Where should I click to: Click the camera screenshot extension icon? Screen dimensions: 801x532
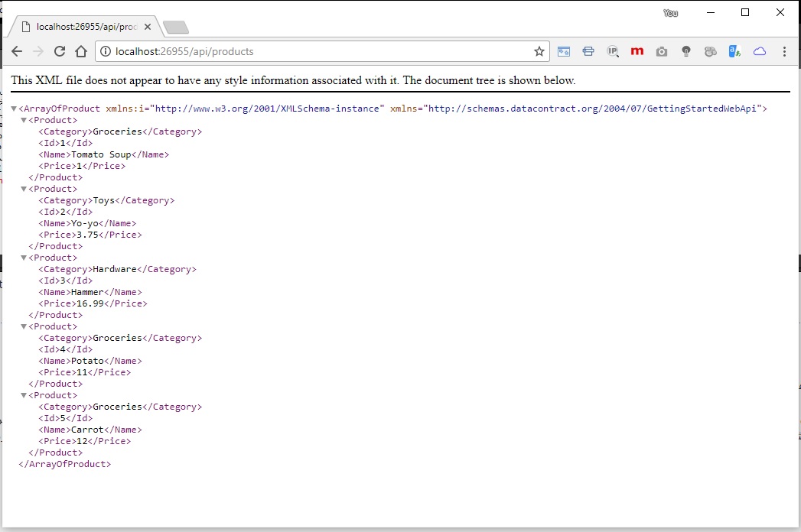[x=662, y=51]
